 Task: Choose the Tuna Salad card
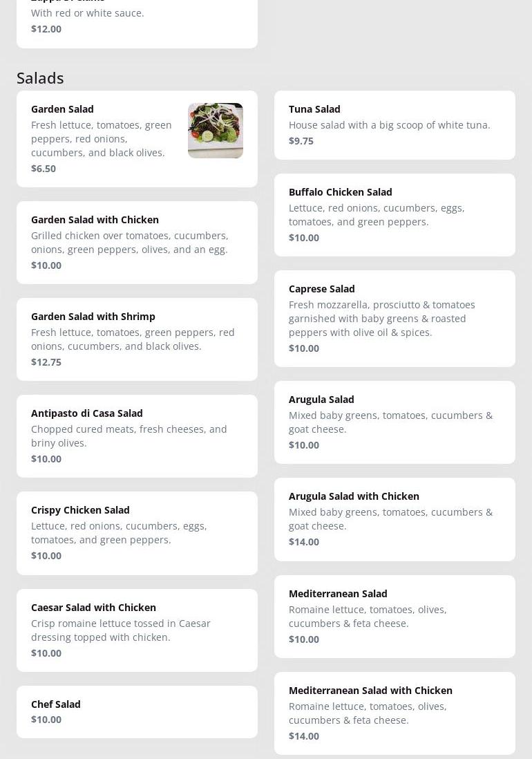tap(395, 125)
